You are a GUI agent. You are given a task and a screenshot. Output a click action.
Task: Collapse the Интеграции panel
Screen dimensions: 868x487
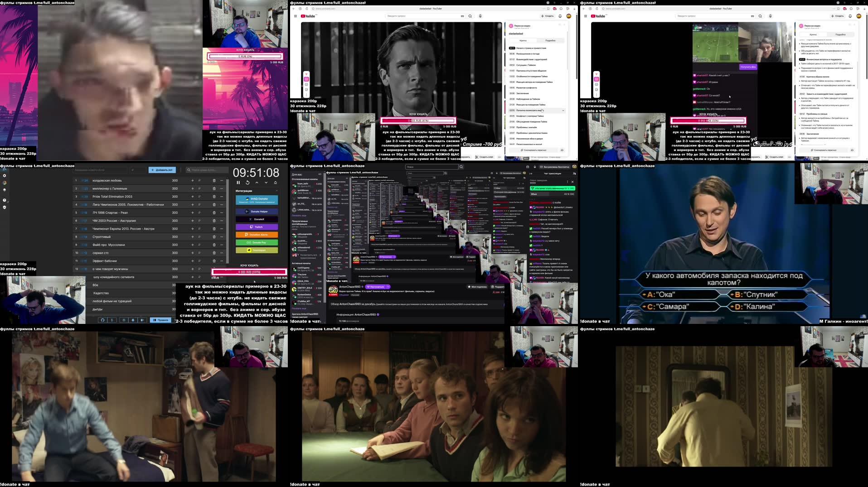point(277,191)
